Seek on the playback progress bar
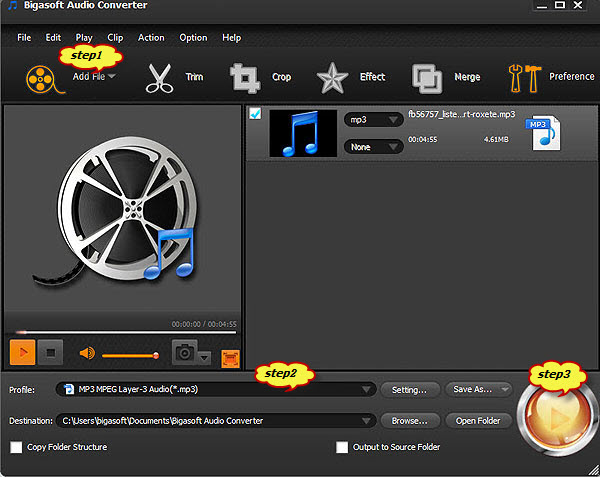The height and width of the screenshot is (477, 600). pyautogui.click(x=126, y=332)
